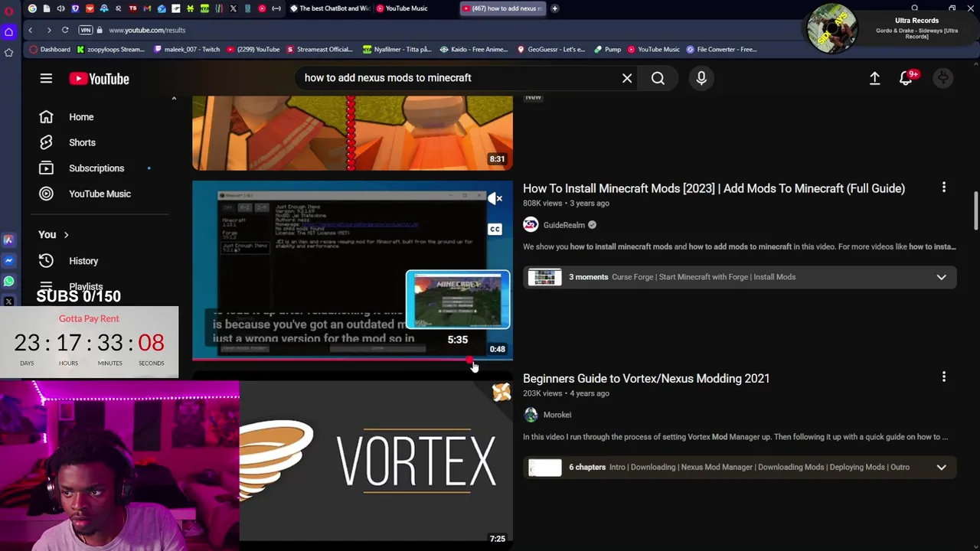Screen dimensions: 980x551
Task: Toggle captions on the preview video
Action: (x=495, y=229)
